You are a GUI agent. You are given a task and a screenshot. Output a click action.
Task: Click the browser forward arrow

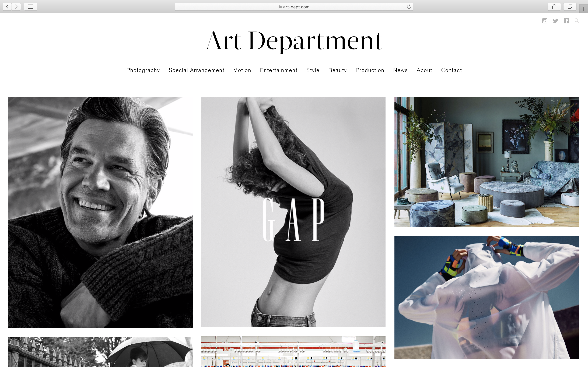(x=16, y=7)
